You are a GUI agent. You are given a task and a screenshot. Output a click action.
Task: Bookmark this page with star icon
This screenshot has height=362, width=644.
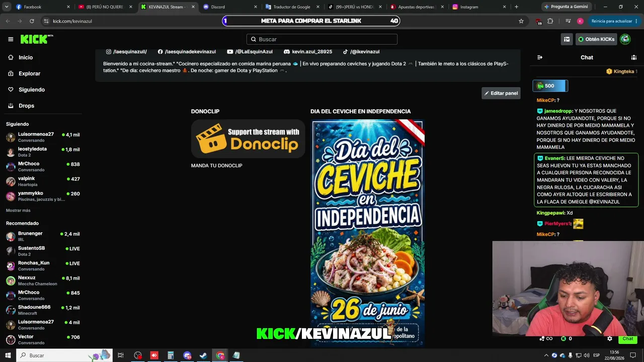coord(521,21)
